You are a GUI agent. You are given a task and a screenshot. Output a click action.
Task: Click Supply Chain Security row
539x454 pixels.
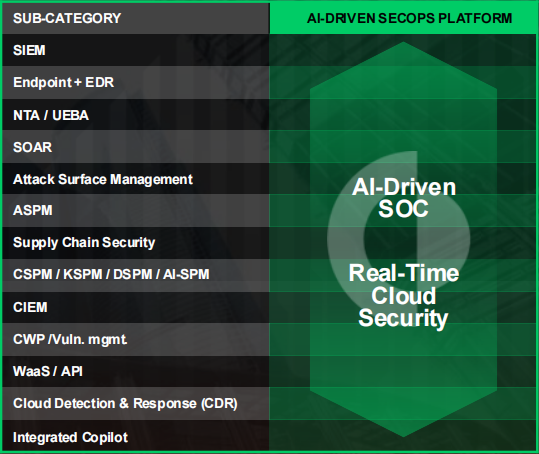point(136,243)
